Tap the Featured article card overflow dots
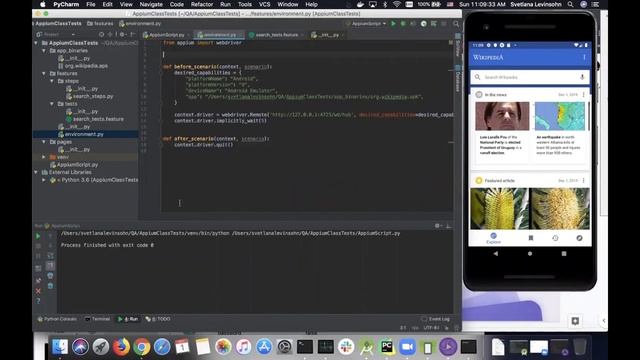640x360 pixels. click(x=583, y=180)
